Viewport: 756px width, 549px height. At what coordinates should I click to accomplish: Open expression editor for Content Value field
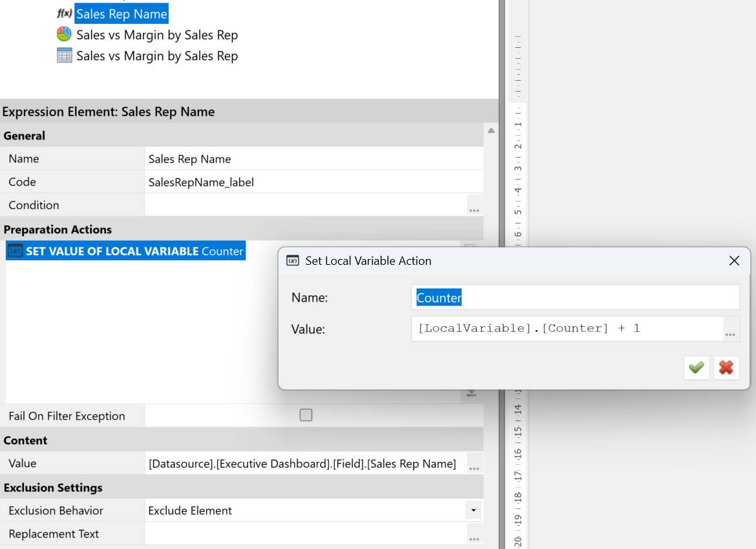(474, 464)
